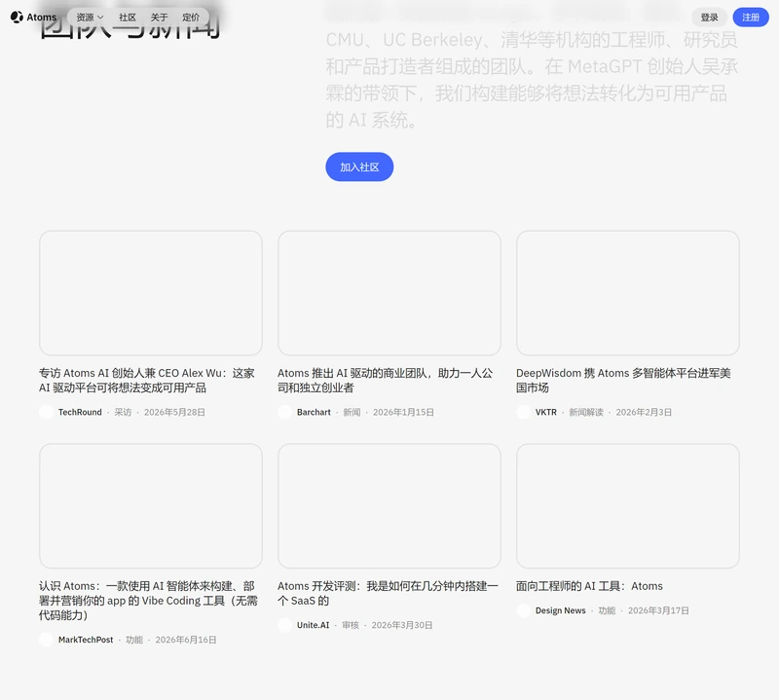Image resolution: width=779 pixels, height=700 pixels.
Task: Click the Unite.AI source name
Action: tap(313, 625)
